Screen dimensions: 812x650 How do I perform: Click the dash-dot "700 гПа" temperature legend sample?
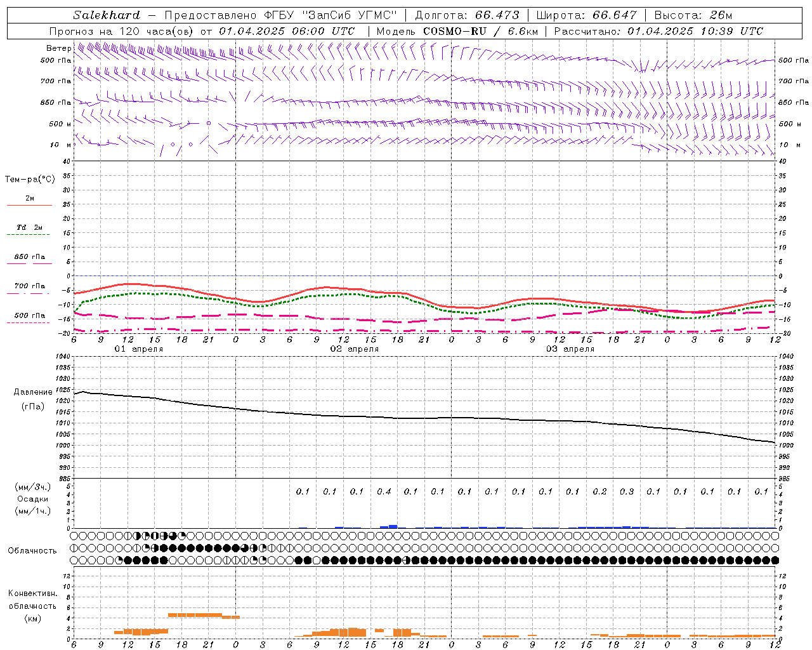[x=28, y=293]
